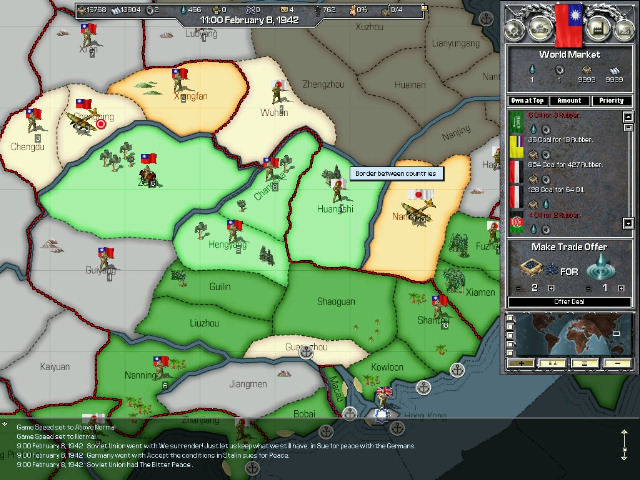
Task: Select the naval anchor icon near Guangzhou
Action: coord(308,352)
